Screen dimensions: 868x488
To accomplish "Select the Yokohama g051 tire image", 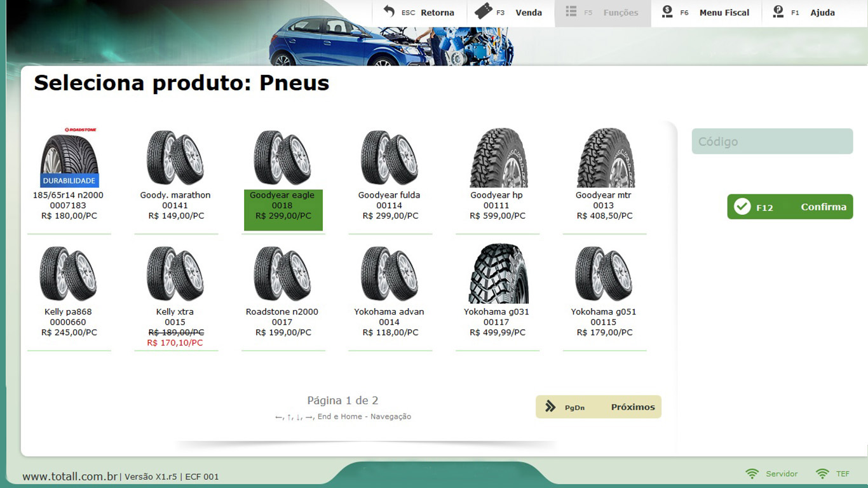I will coord(603,274).
